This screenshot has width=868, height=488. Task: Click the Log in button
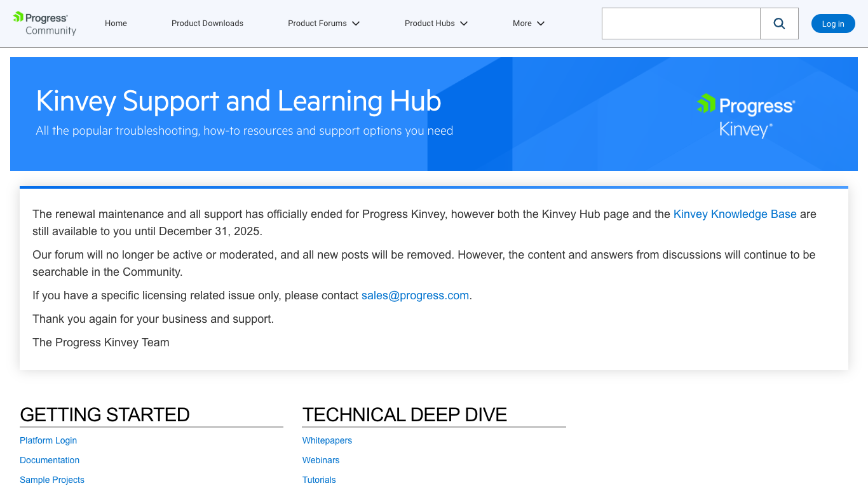(833, 24)
